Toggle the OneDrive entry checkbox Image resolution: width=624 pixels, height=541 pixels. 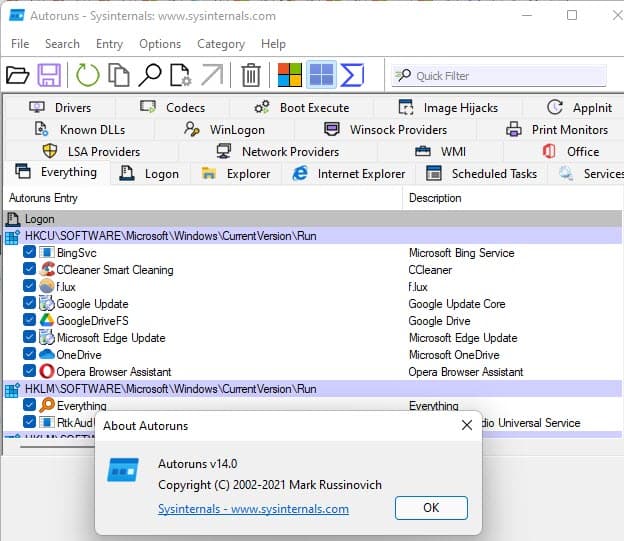point(29,355)
